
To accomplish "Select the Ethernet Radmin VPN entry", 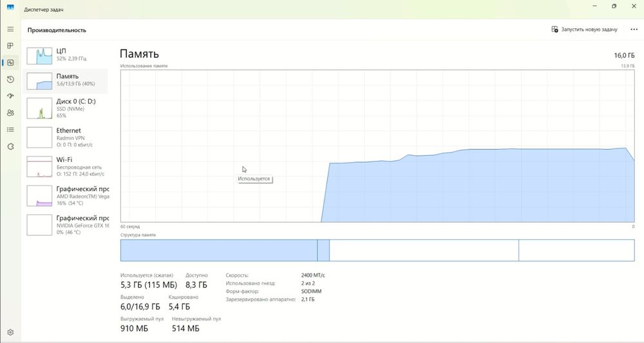I will pos(66,138).
